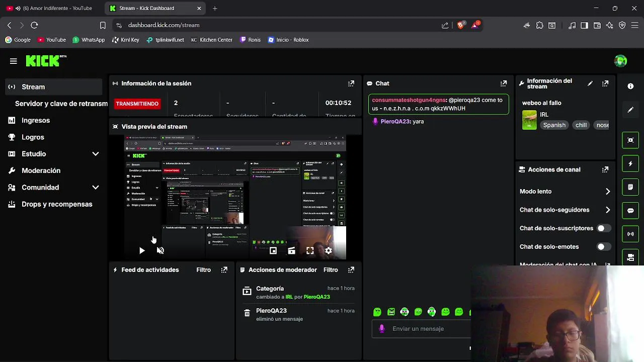Open the profile avatar menu

click(620, 61)
